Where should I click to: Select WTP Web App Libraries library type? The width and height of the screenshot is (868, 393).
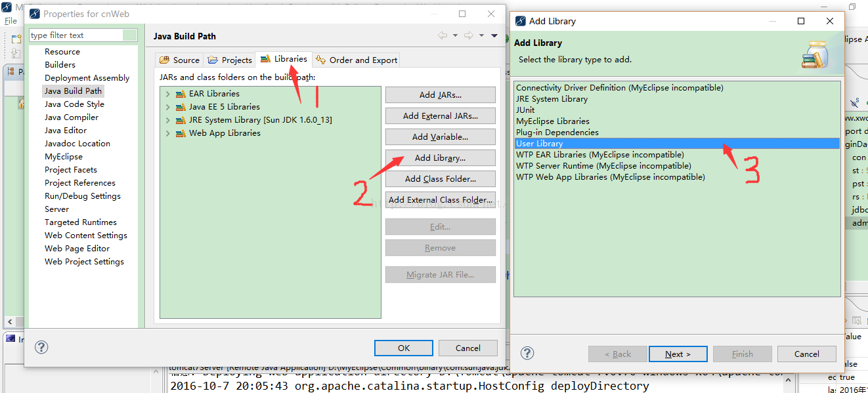click(x=611, y=177)
